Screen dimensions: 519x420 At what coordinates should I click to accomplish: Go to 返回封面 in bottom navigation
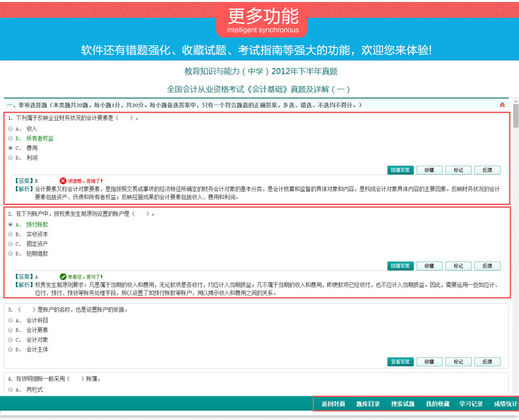[333, 404]
